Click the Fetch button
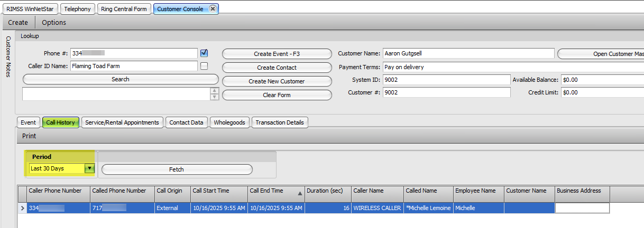644x228 pixels. pyautogui.click(x=177, y=169)
